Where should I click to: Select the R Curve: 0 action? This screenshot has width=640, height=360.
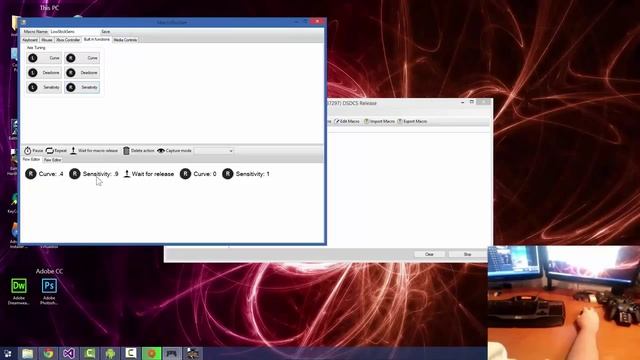point(198,174)
